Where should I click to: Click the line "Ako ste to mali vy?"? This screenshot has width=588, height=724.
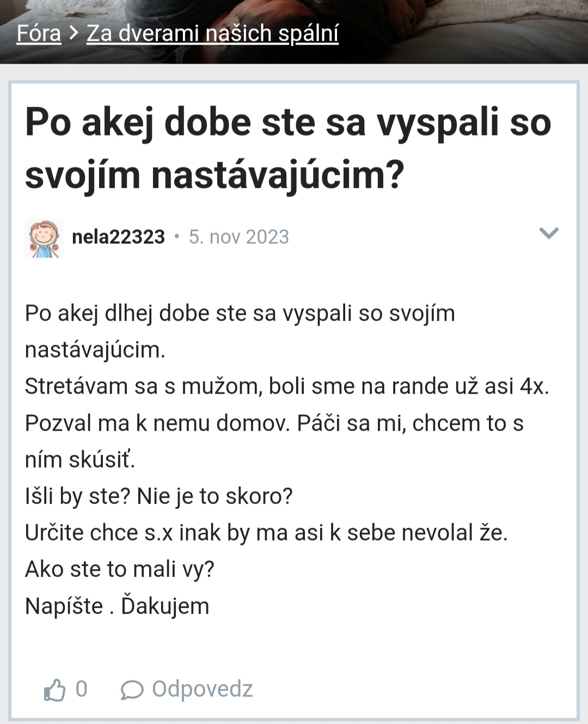click(120, 569)
